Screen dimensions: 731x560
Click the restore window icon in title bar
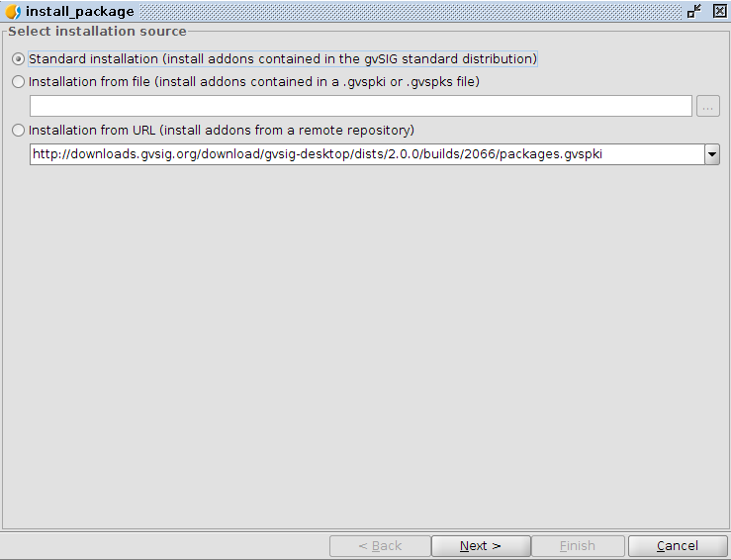pos(694,11)
